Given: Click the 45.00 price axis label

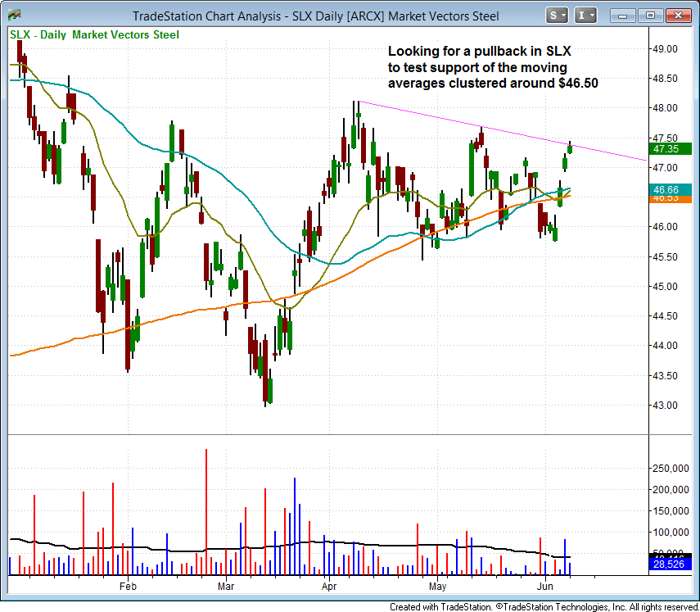Looking at the screenshot, I should (665, 287).
